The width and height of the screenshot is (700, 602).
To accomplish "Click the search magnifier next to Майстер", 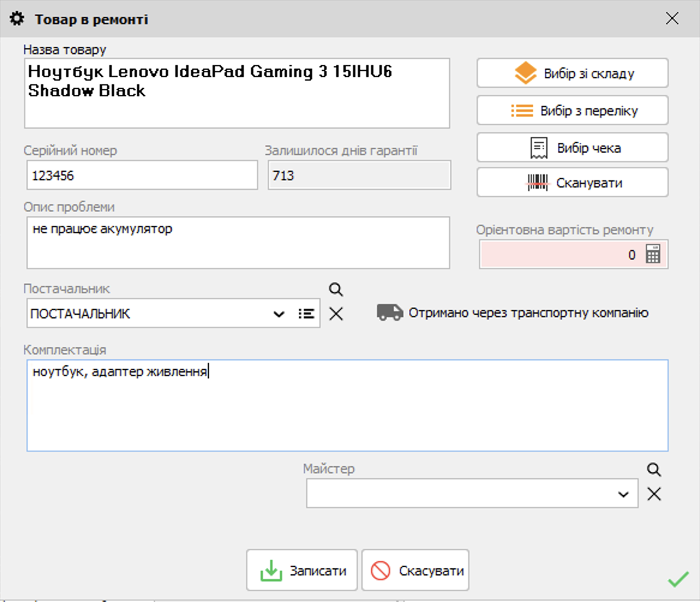I will (x=654, y=470).
